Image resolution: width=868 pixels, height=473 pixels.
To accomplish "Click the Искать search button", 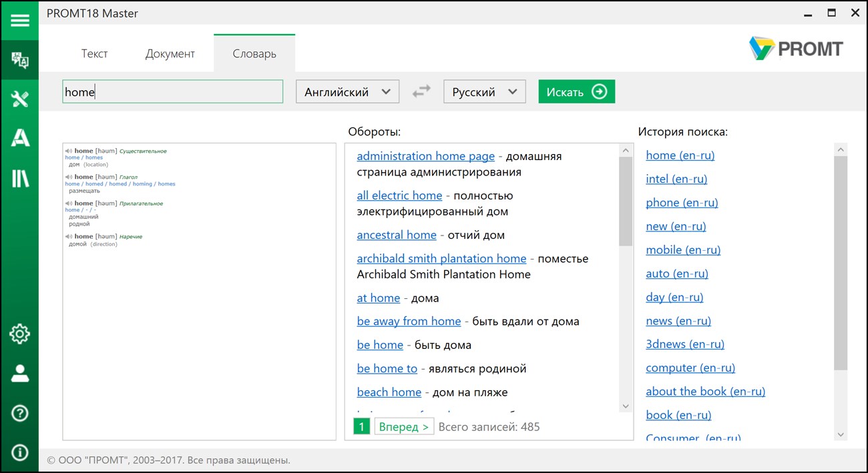I will pyautogui.click(x=577, y=92).
